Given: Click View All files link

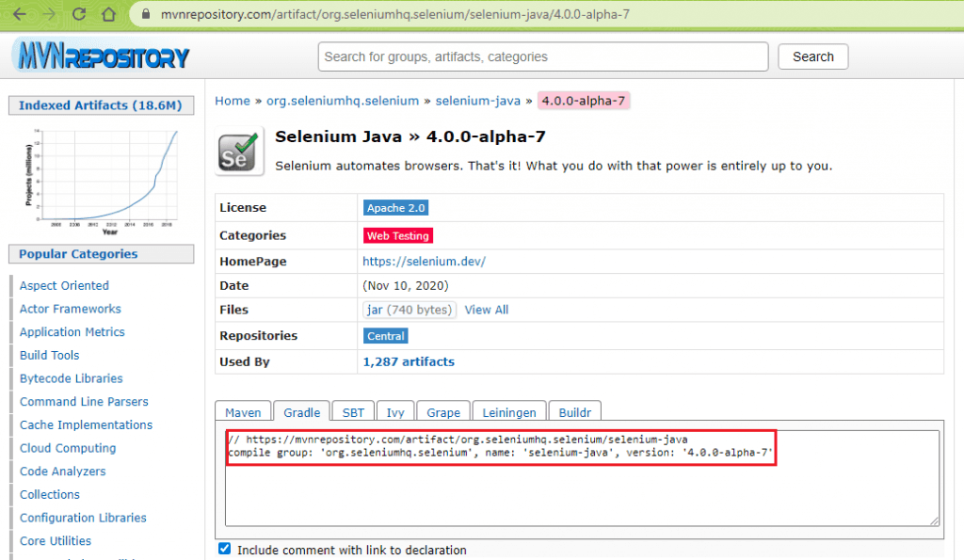Looking at the screenshot, I should (x=486, y=310).
